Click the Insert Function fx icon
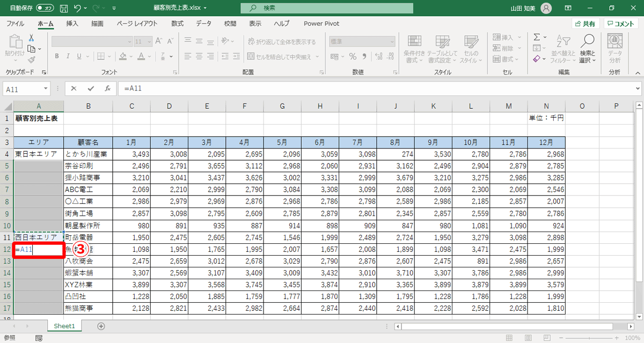Screen dimensions: 644x343 tap(107, 88)
